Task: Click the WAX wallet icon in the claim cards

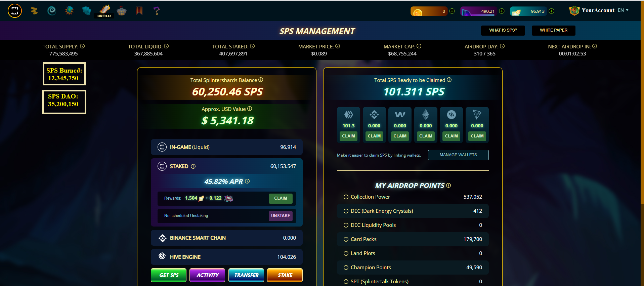Action: 400,115
